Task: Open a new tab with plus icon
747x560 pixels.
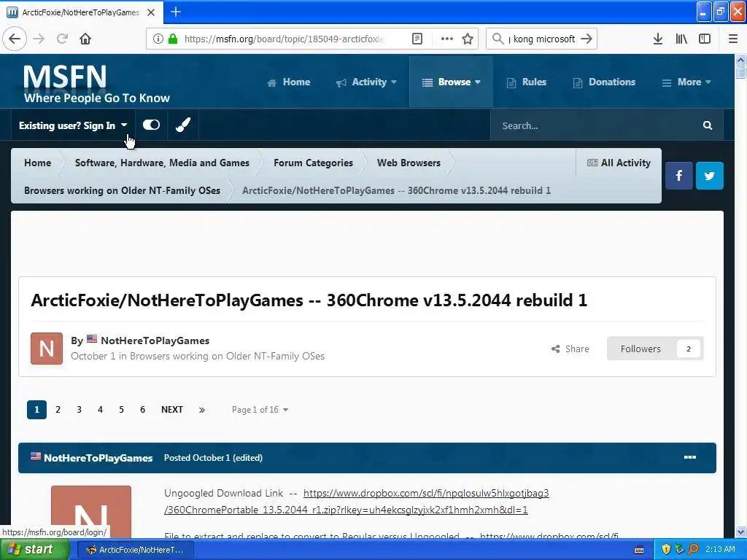Action: 175,12
